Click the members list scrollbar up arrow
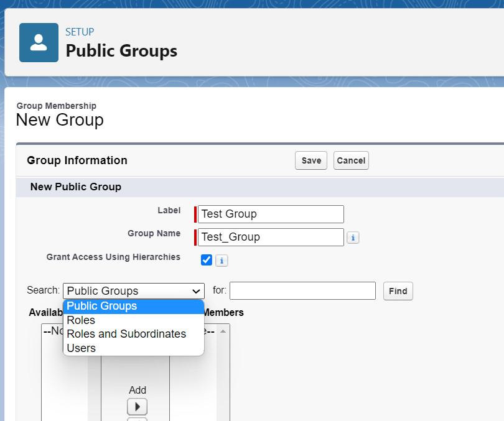The height and width of the screenshot is (421, 504). click(223, 331)
